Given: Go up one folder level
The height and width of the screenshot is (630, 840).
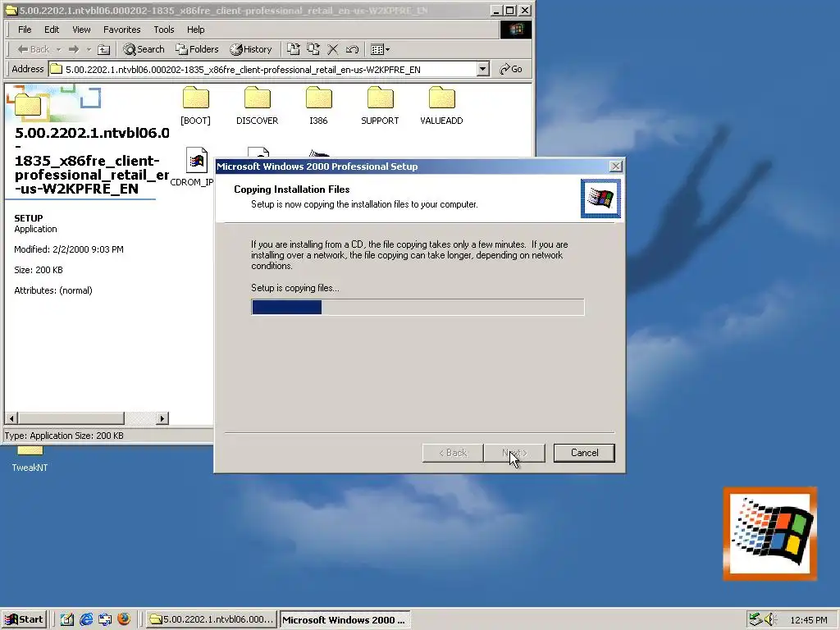Looking at the screenshot, I should click(104, 49).
